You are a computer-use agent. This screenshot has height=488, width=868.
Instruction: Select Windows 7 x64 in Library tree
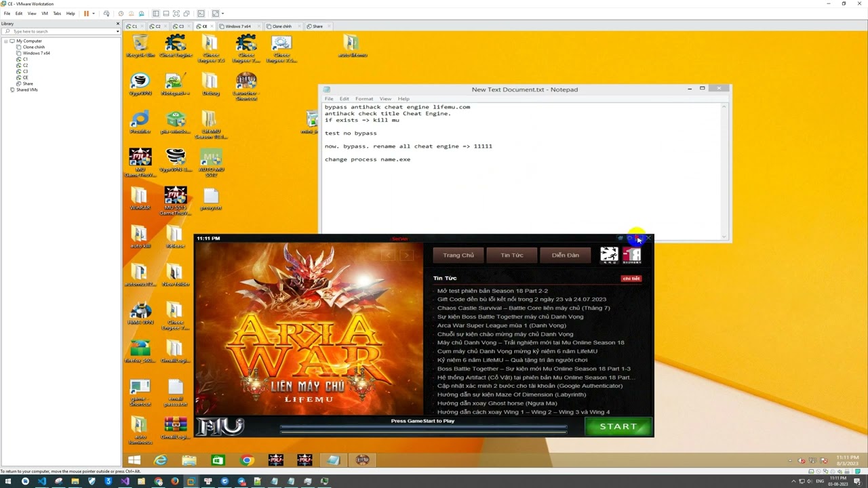pyautogui.click(x=36, y=53)
